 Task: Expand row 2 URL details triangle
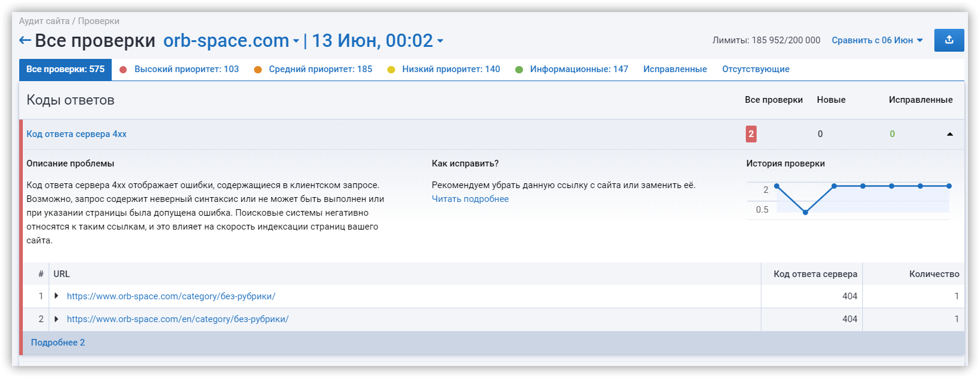click(56, 319)
